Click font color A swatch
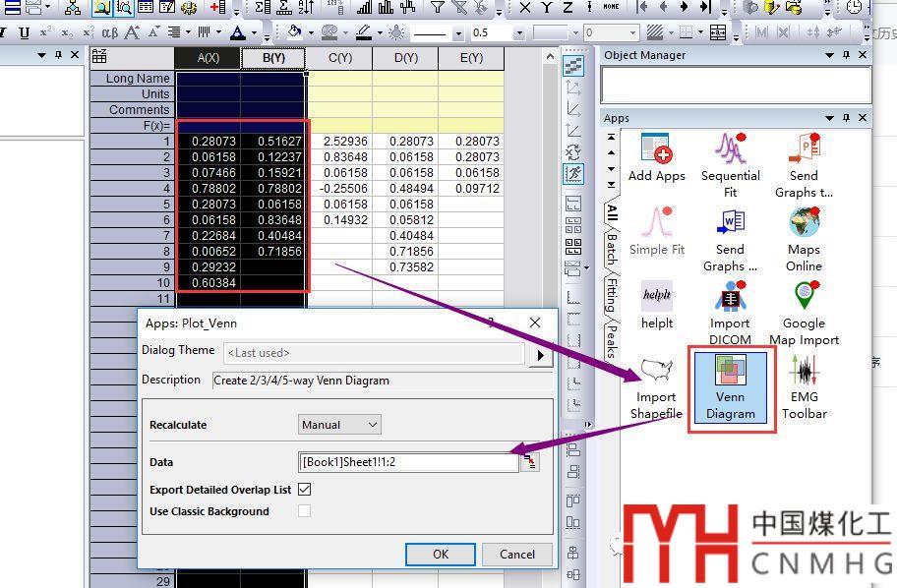The image size is (897, 588). coord(238,32)
